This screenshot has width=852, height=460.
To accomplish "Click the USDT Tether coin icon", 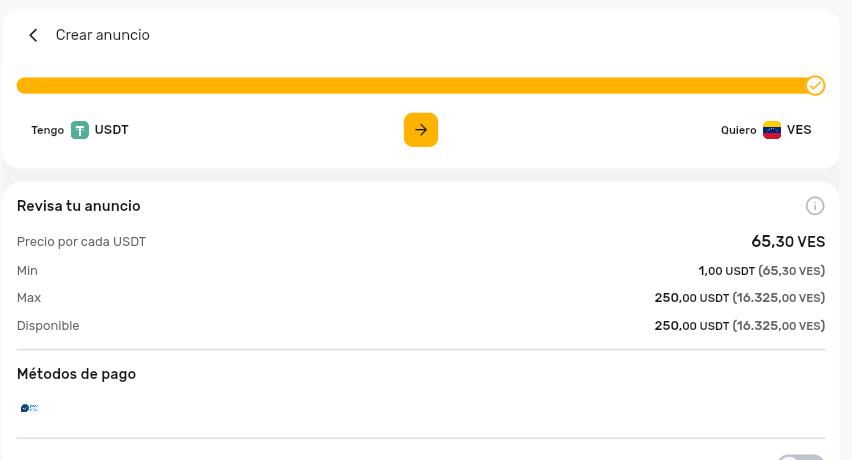I will [x=80, y=130].
